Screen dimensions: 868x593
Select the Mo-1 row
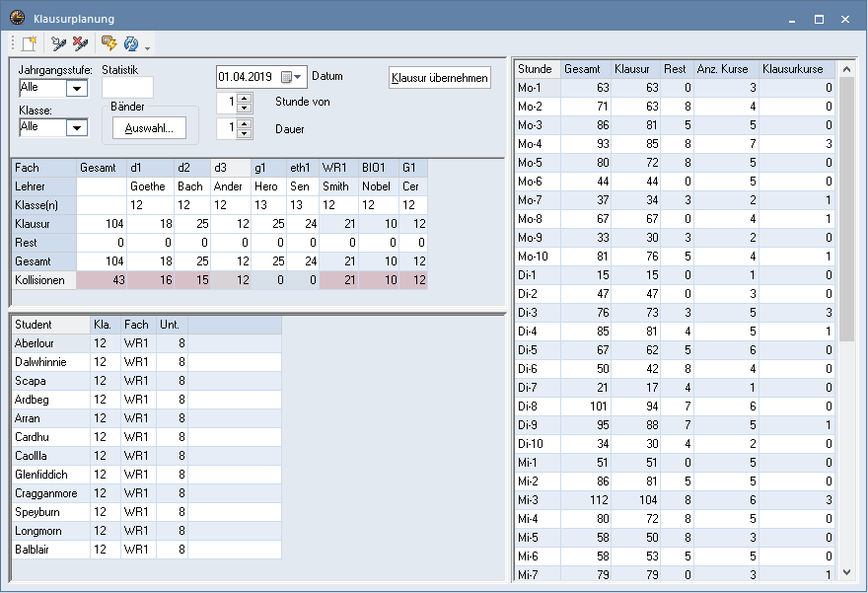pos(675,88)
